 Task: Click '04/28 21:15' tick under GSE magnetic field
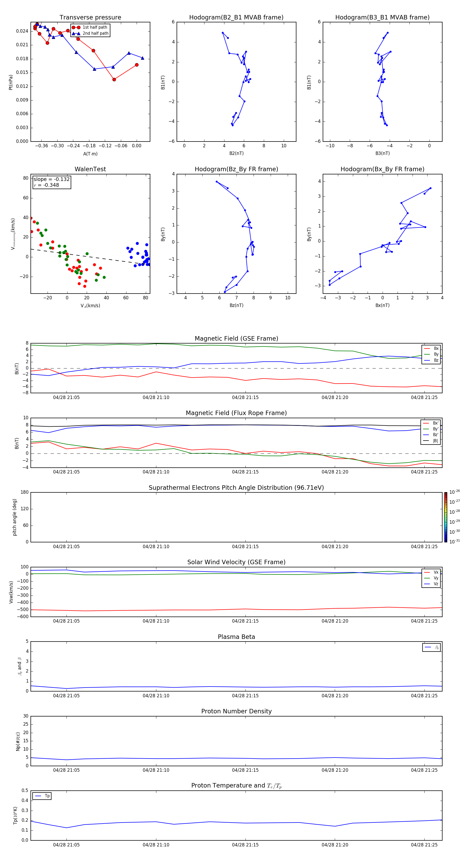point(245,398)
